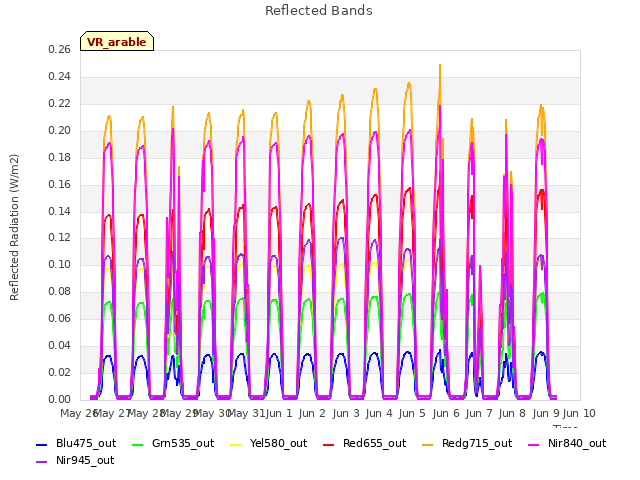Click the Jun 6 x-axis tick label
The width and height of the screenshot is (640, 480).
pyautogui.click(x=446, y=413)
